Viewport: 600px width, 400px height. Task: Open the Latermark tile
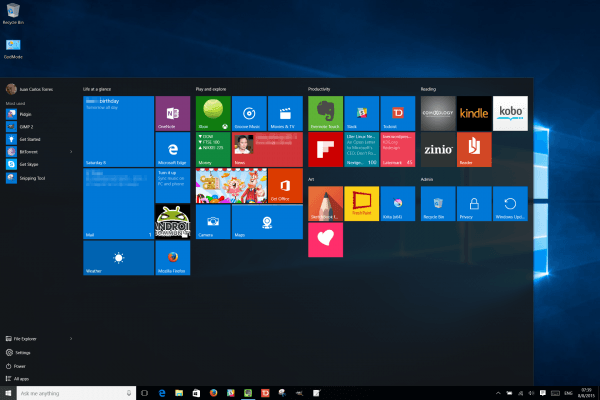point(398,149)
